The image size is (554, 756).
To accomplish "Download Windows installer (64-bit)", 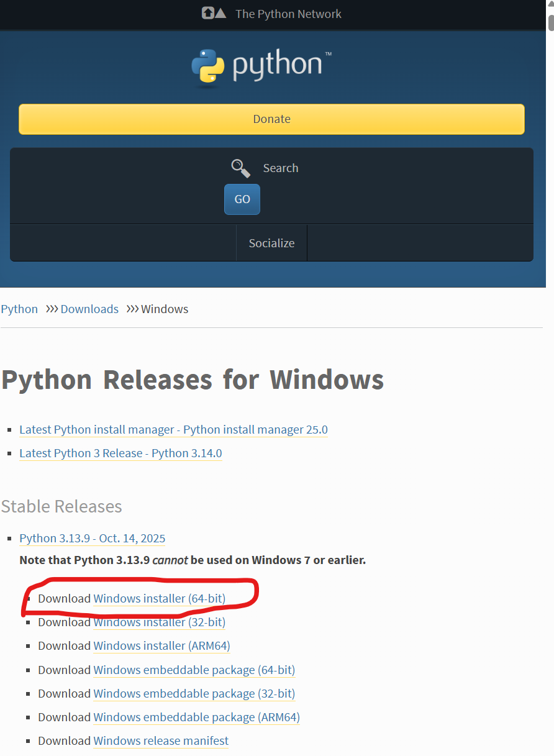I will [x=159, y=599].
